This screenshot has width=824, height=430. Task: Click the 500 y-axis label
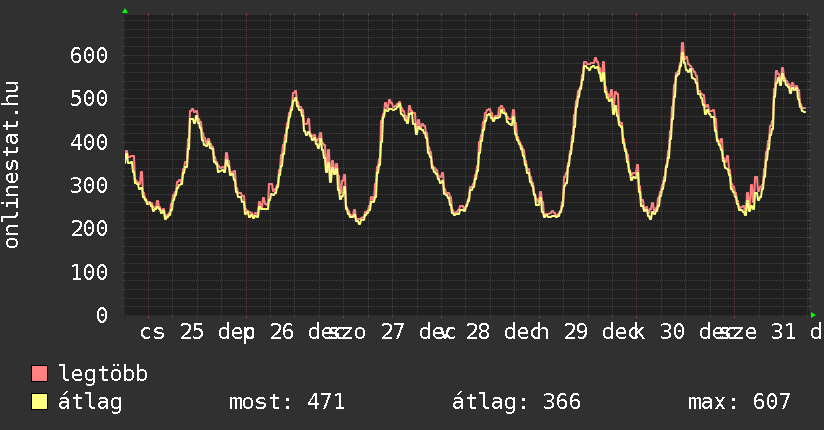(90, 98)
